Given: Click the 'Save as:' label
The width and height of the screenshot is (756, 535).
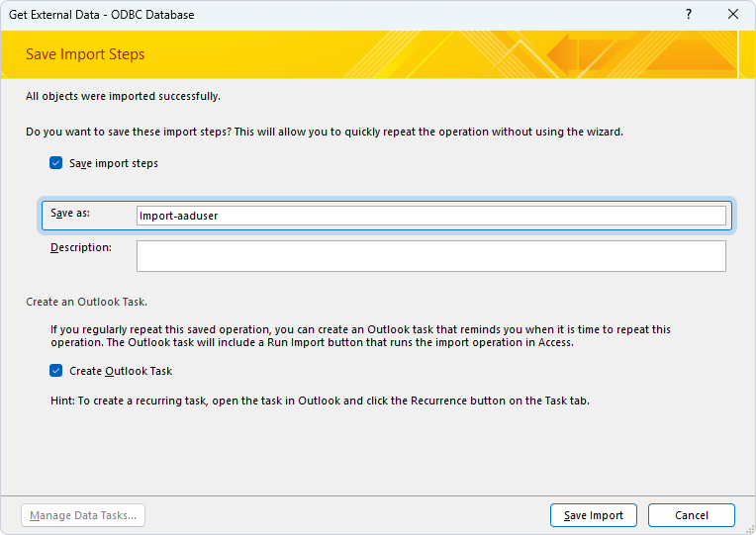Looking at the screenshot, I should coord(70,213).
